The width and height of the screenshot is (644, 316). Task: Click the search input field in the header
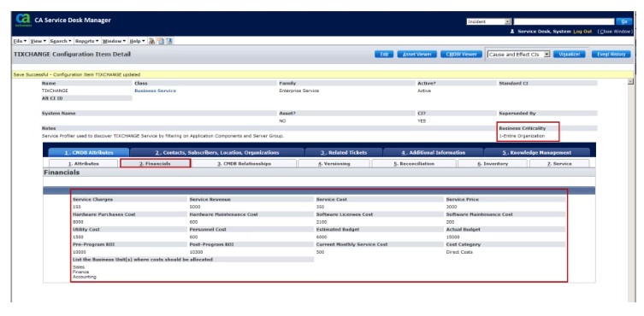point(564,21)
